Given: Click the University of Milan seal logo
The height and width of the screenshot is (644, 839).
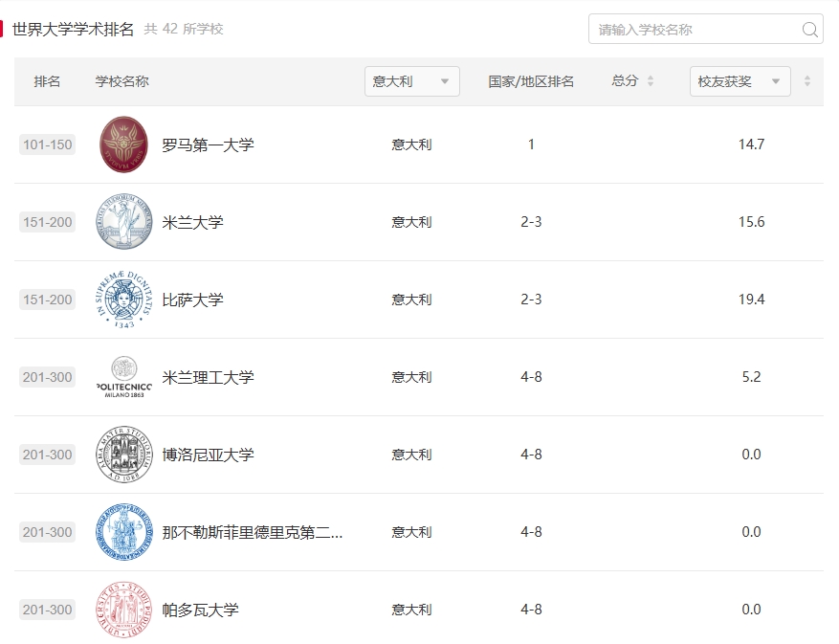Looking at the screenshot, I should tap(123, 222).
